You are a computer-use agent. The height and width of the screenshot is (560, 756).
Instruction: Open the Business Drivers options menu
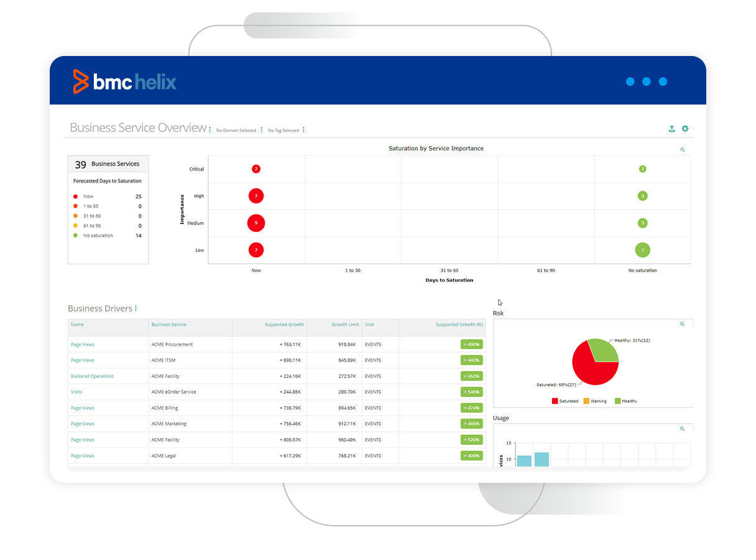tap(136, 309)
